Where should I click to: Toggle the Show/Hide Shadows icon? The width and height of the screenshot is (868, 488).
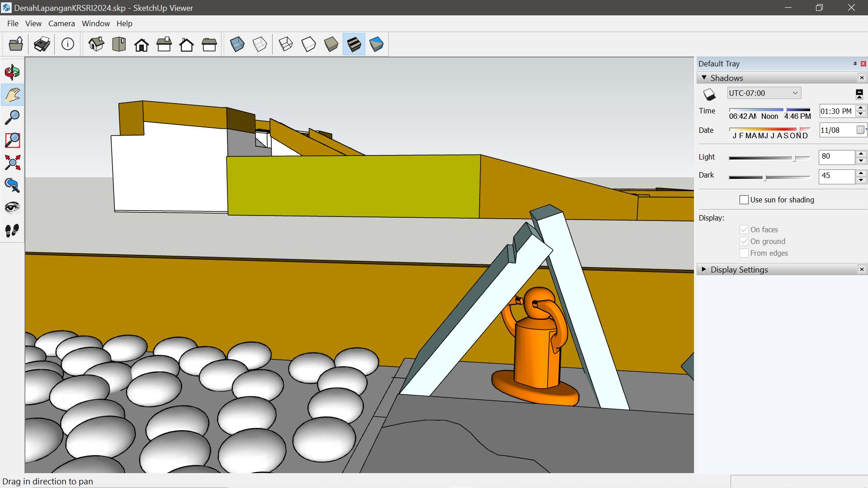[x=709, y=94]
